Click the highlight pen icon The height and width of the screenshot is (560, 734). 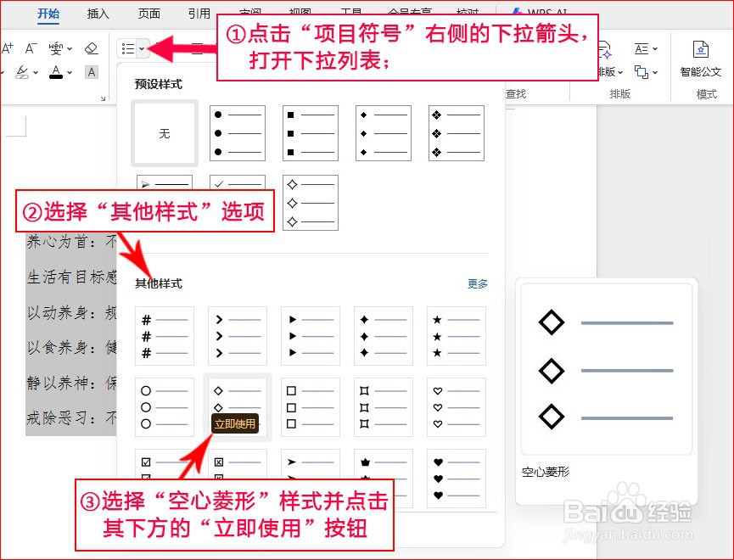tap(21, 72)
